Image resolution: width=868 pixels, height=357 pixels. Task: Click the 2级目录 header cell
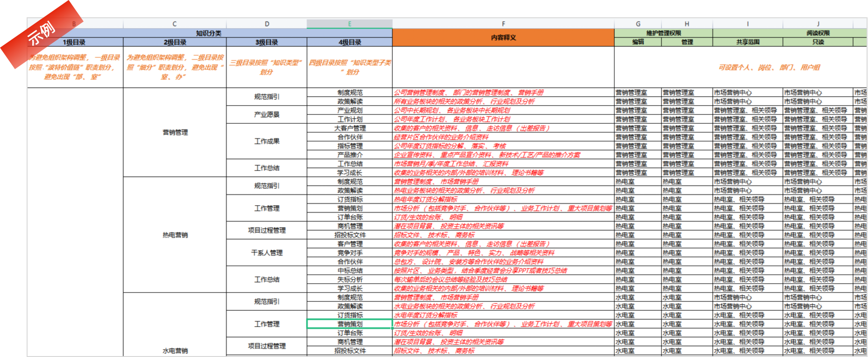coord(174,42)
